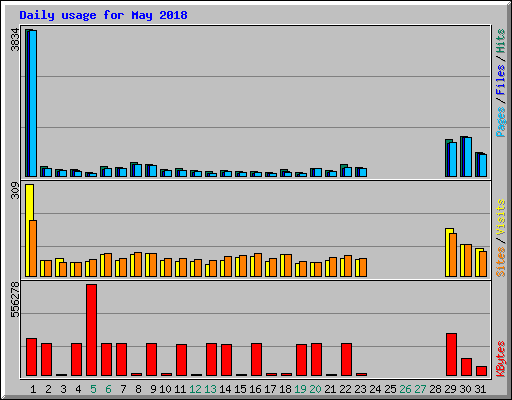
Task: Click the red KBytes bar for day 9
Action: click(x=151, y=360)
